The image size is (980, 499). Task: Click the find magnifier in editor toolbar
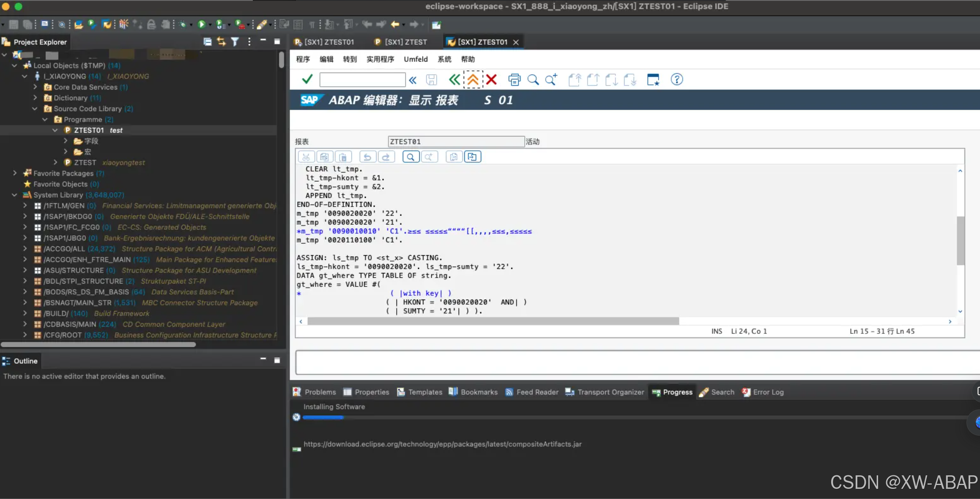click(411, 157)
